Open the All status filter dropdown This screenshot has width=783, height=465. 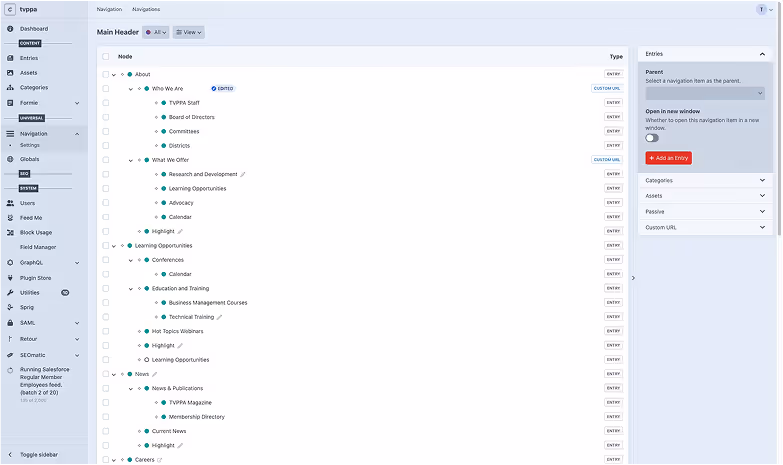point(156,32)
